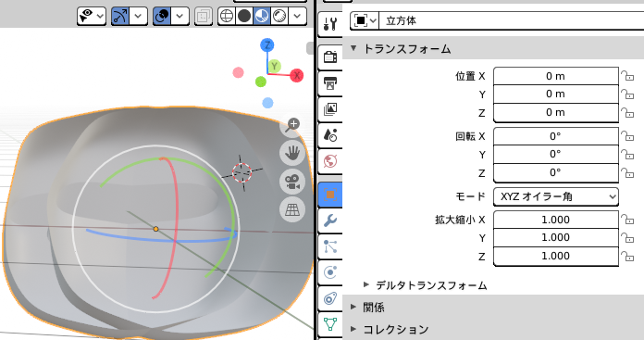Image resolution: width=644 pixels, height=340 pixels.
Task: Switch to material preview shading
Action: coord(262,17)
